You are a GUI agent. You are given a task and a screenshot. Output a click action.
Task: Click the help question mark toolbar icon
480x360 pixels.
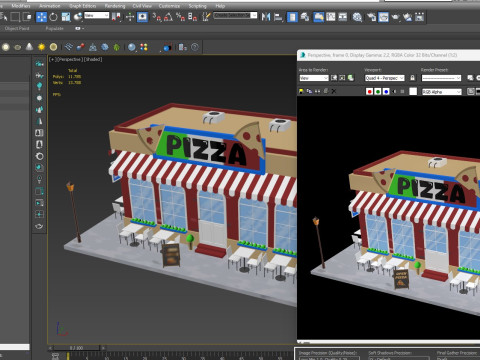tap(195, 47)
